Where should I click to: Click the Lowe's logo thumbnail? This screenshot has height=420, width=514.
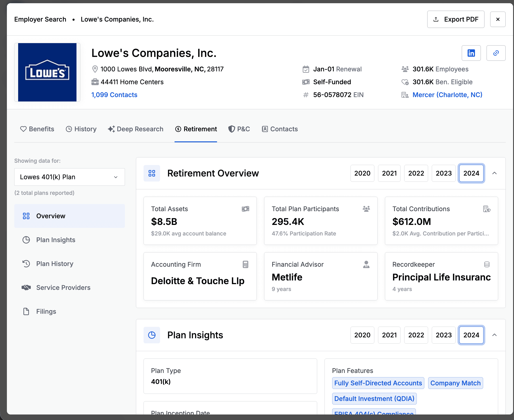[x=47, y=72]
